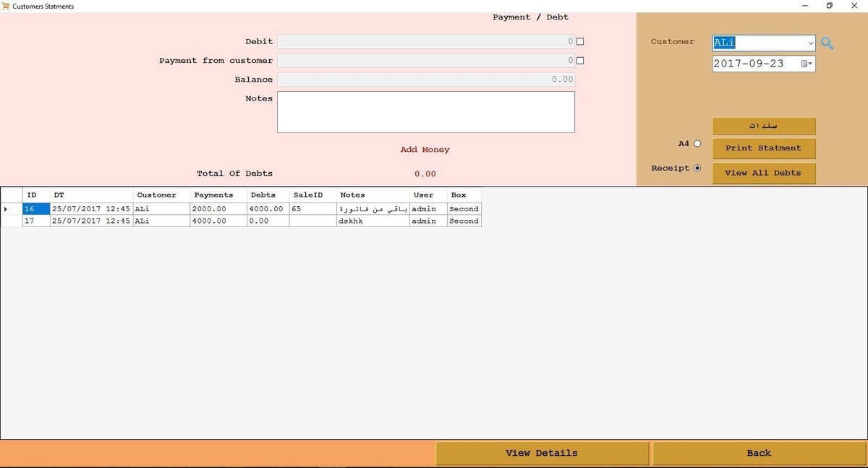Expand the Customer combo box list
The width and height of the screenshot is (868, 468).
click(x=810, y=43)
